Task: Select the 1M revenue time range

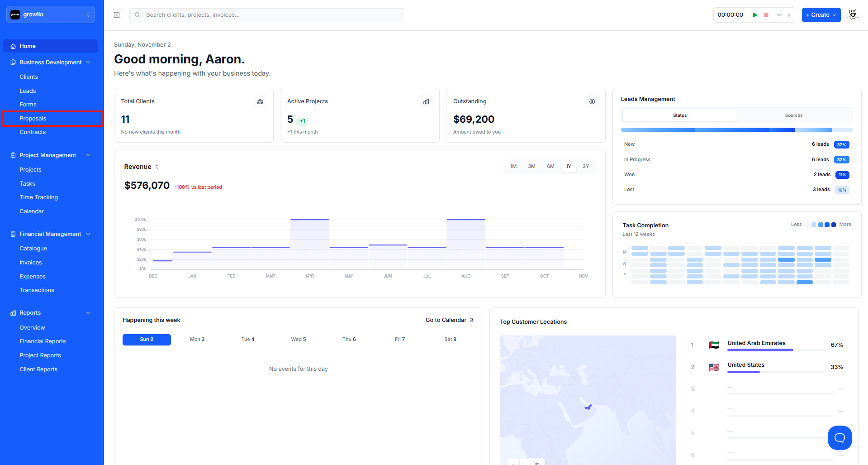Action: tap(513, 167)
